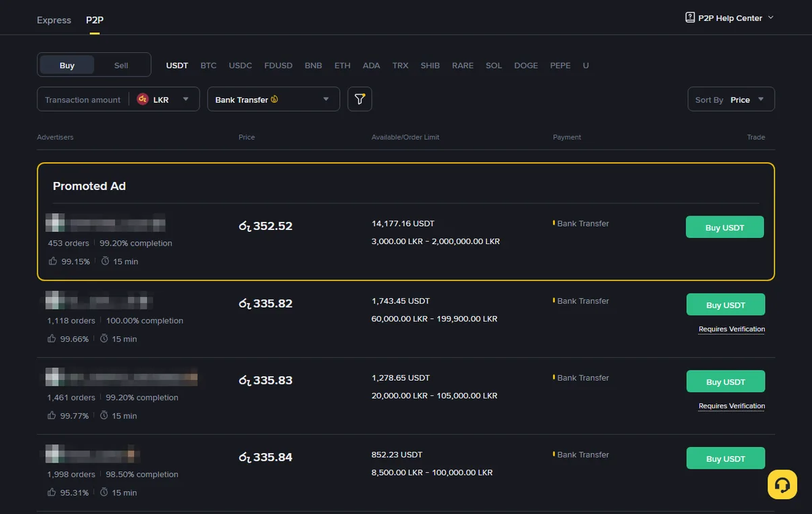
Task: Select the FDUSD coin tab
Action: click(x=278, y=66)
